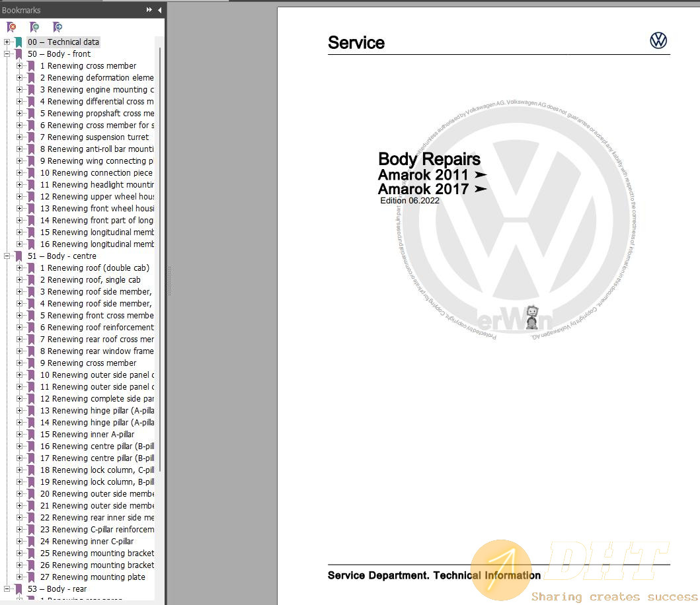700x605 pixels.
Task: Expand 18 Renewing lock column, C-pillar
Action: tap(19, 470)
